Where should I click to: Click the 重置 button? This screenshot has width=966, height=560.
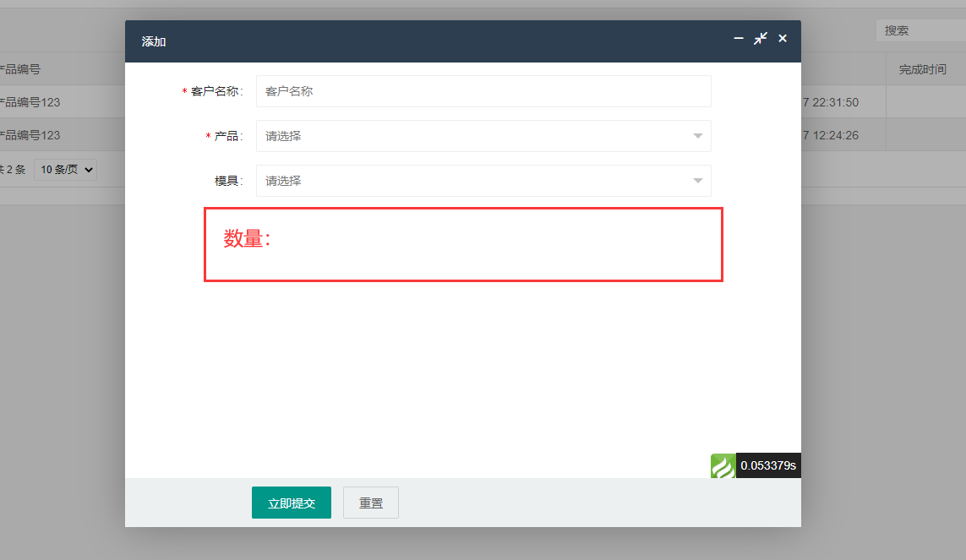pos(371,503)
